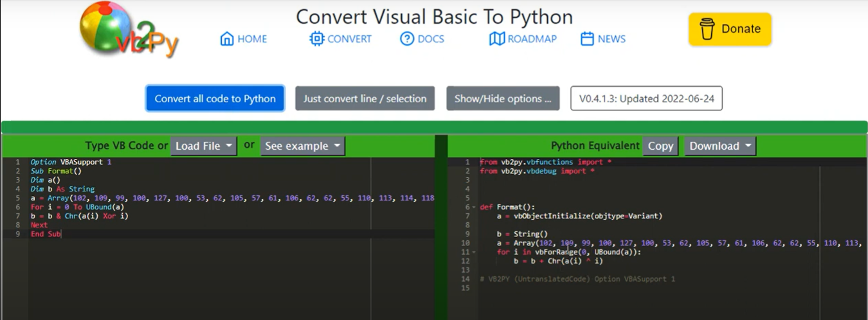Toggle Show/Hide options panel
This screenshot has height=320, width=868.
[503, 98]
